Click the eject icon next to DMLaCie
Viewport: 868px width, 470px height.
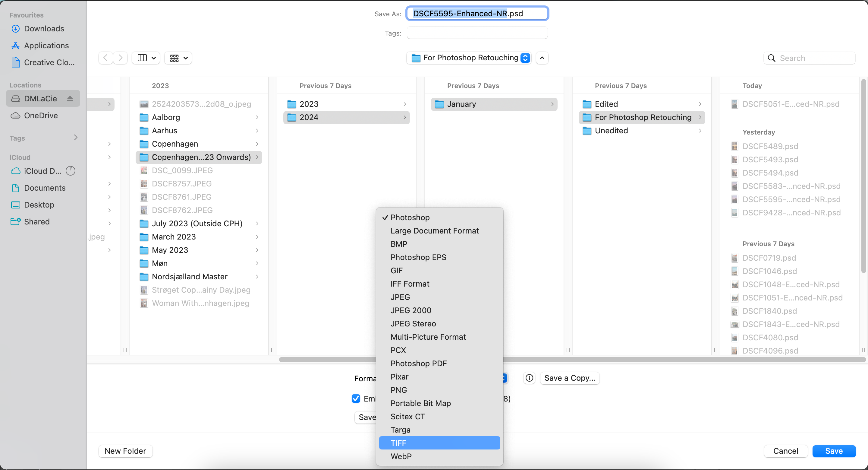[70, 99]
